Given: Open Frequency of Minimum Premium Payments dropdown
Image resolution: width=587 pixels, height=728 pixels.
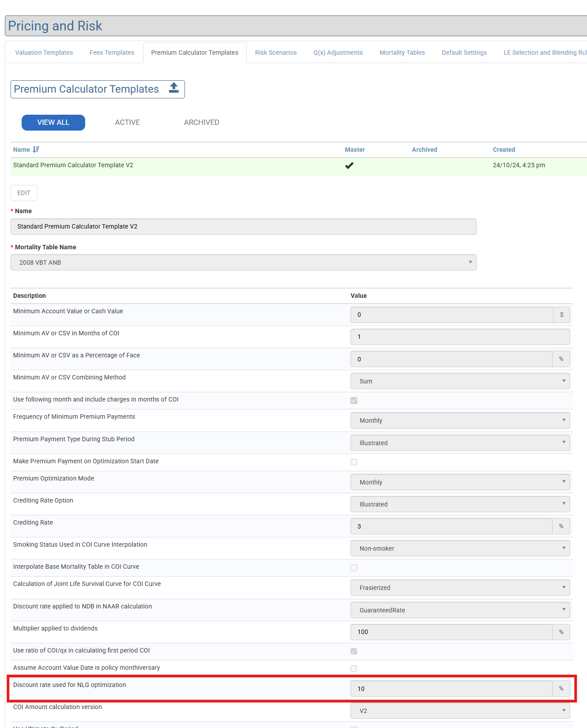Looking at the screenshot, I should point(460,420).
